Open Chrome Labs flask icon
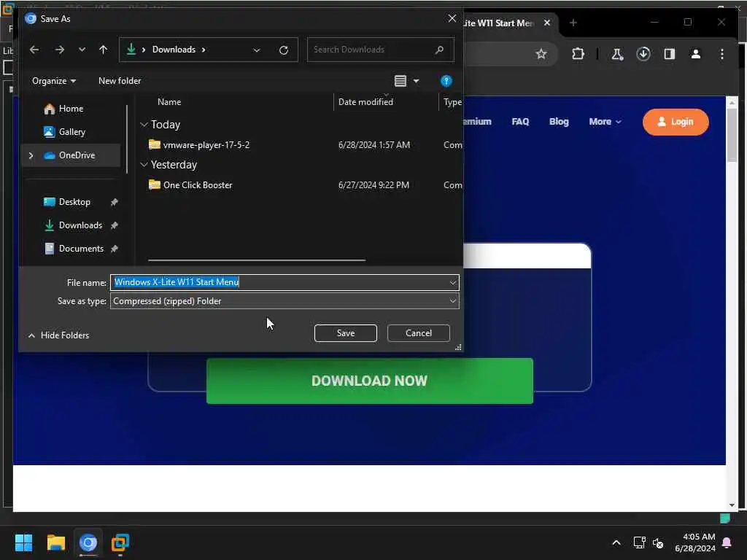The width and height of the screenshot is (747, 560). tap(617, 54)
